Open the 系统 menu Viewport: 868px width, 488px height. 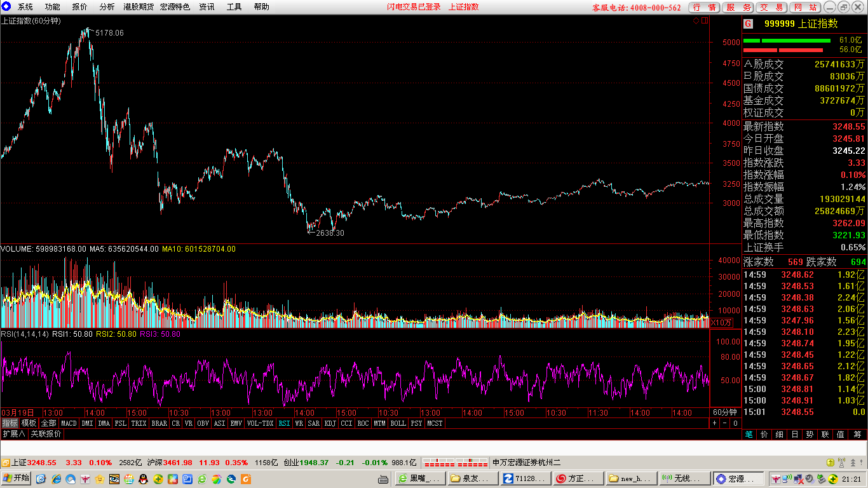click(25, 7)
